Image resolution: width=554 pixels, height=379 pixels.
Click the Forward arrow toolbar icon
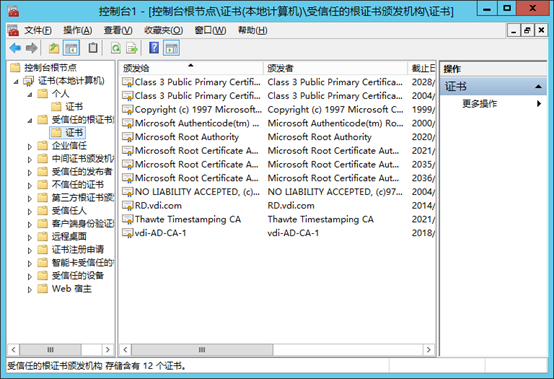click(31, 48)
